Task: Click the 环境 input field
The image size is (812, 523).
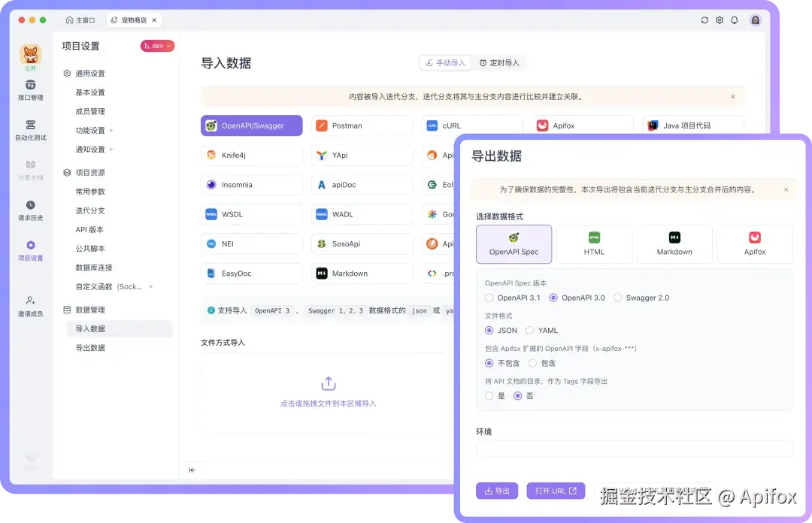Action: click(x=634, y=448)
